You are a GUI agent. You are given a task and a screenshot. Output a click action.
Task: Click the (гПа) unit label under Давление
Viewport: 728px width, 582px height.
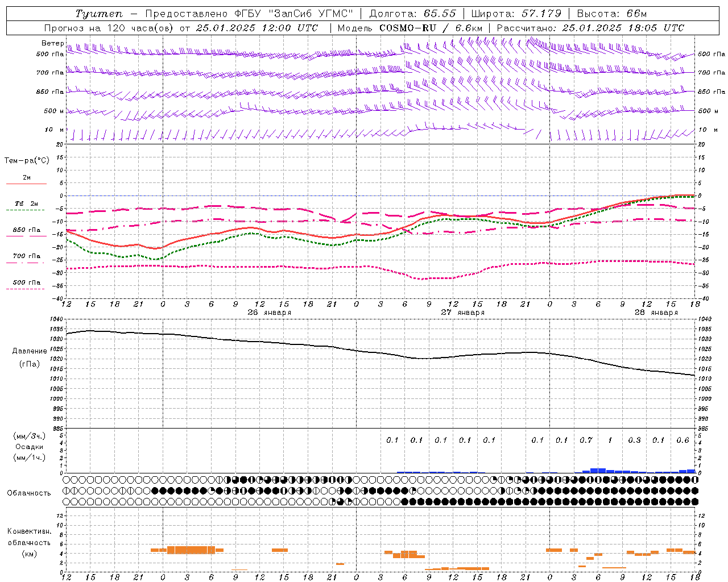(x=30, y=364)
